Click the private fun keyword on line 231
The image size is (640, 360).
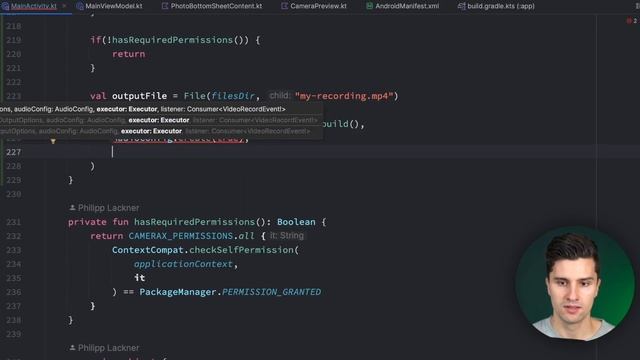(x=98, y=222)
